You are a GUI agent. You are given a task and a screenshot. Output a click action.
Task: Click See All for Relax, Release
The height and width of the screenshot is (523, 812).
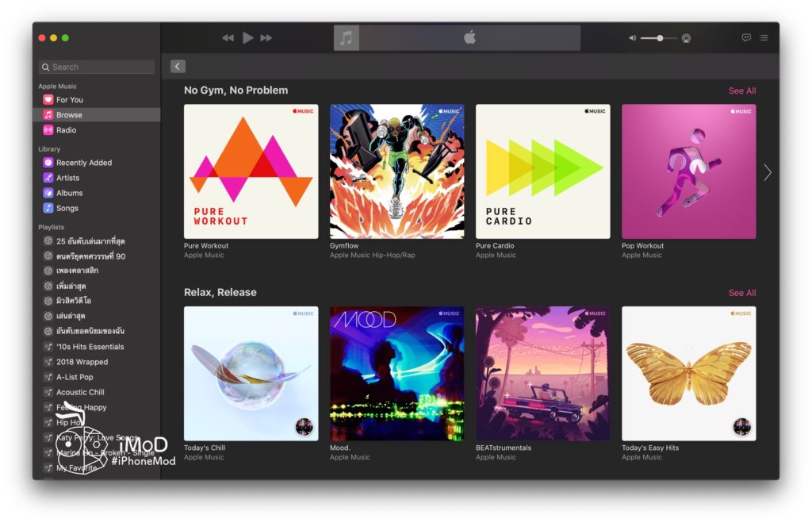point(741,292)
